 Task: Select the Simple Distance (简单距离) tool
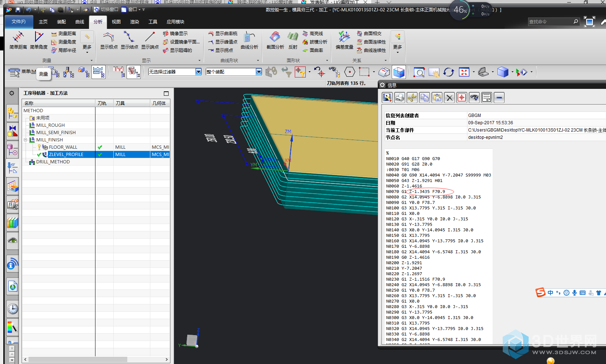click(x=18, y=41)
